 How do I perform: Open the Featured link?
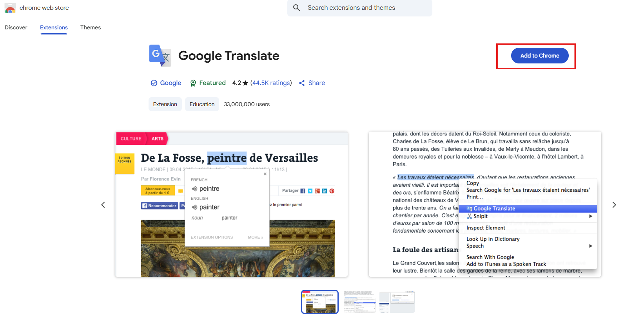click(x=212, y=83)
